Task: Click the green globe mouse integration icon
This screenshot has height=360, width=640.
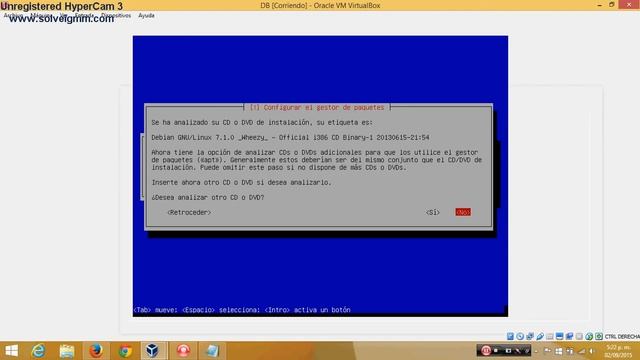Action: [589, 336]
